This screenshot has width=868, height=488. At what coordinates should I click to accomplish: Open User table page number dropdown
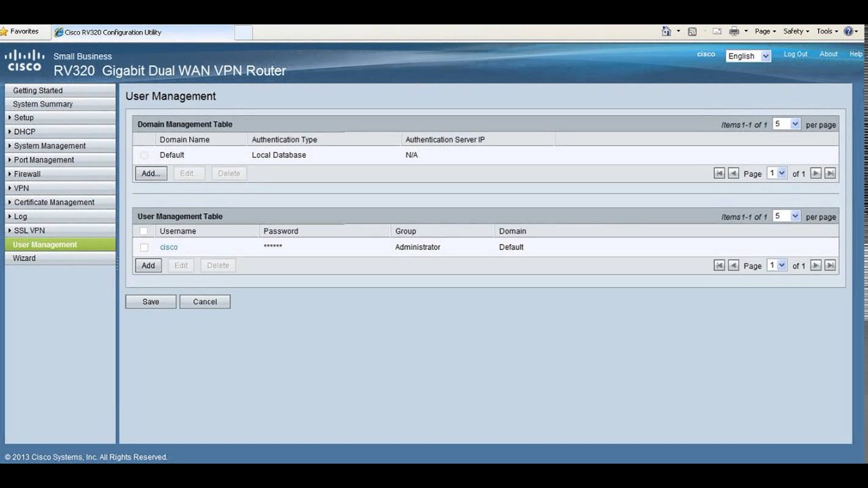(x=776, y=266)
